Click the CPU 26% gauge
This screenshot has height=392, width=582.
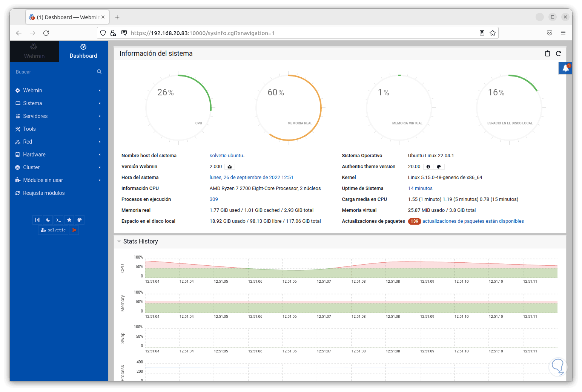click(x=178, y=108)
